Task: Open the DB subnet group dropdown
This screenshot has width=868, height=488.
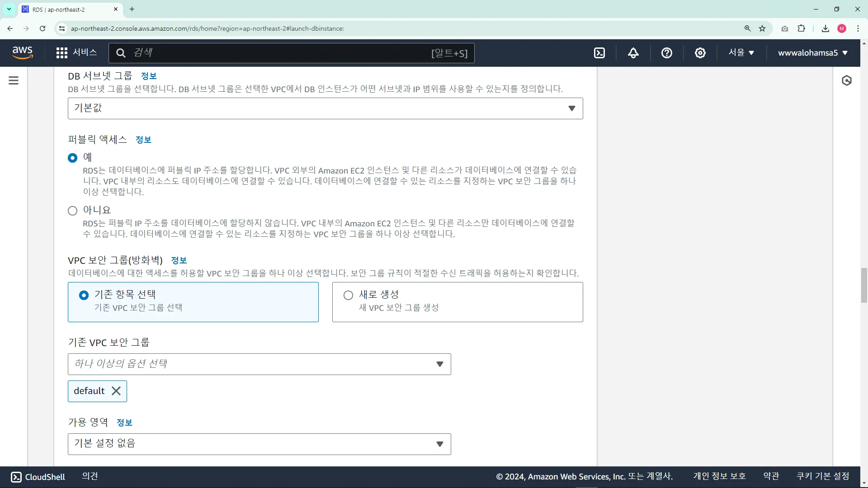Action: click(325, 108)
